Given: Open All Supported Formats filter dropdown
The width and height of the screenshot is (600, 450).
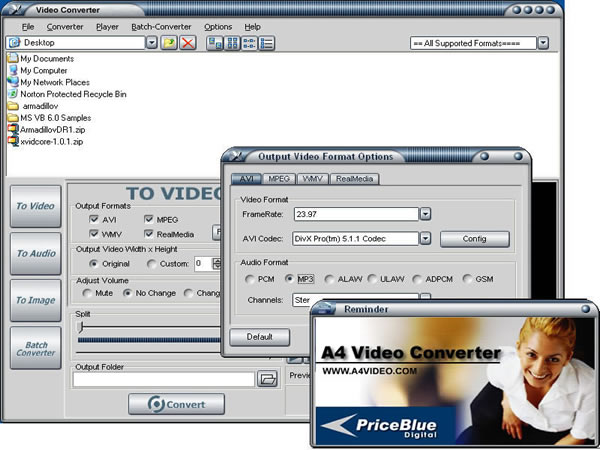Looking at the screenshot, I should click(543, 43).
